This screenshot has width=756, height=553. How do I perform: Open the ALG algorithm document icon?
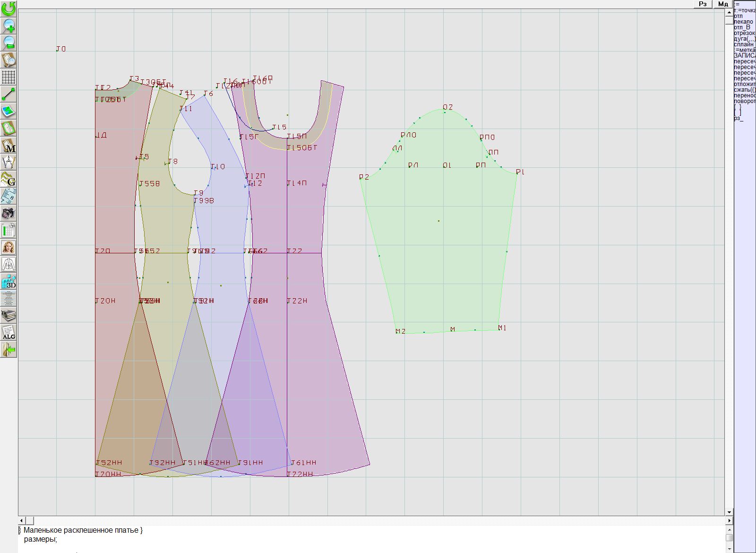(x=9, y=332)
